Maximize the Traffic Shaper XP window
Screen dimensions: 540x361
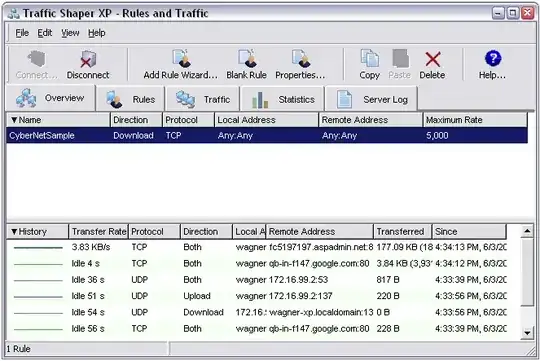(x=513, y=13)
